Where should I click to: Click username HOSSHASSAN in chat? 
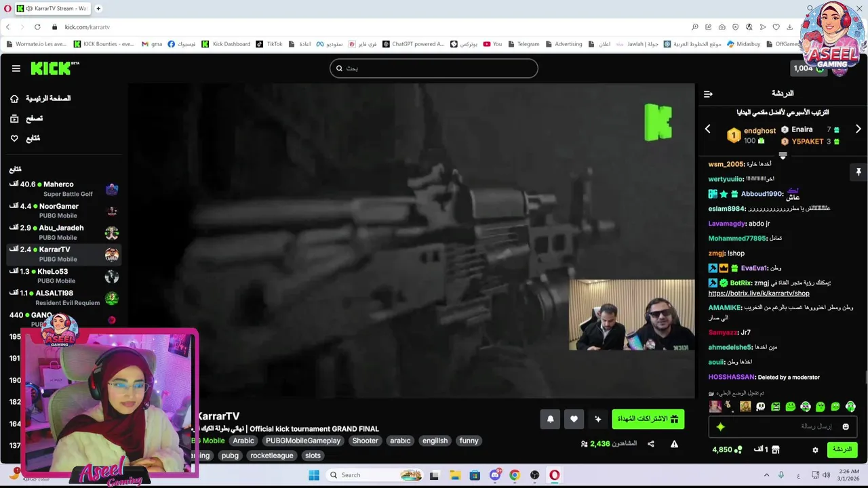(x=731, y=377)
